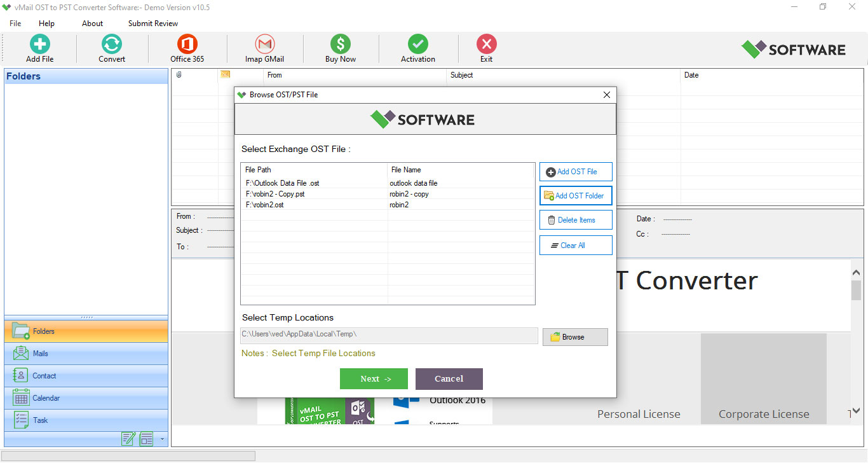This screenshot has width=868, height=463.
Task: Switch to the Contact pane tab
Action: (86, 376)
